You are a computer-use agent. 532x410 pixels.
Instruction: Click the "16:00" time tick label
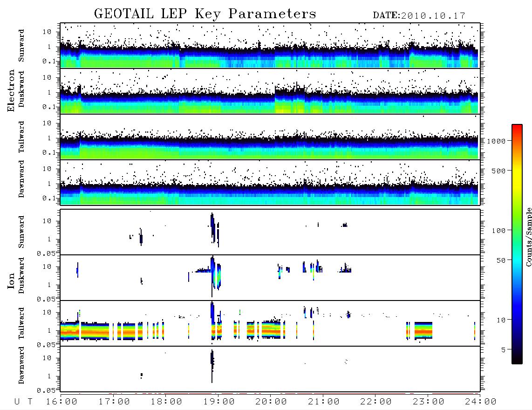pos(62,402)
